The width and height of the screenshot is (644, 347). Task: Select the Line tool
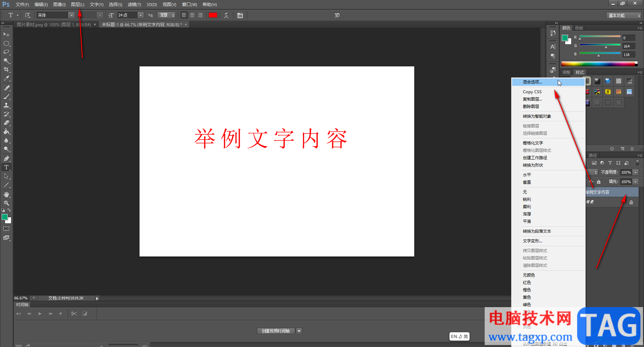(x=6, y=185)
